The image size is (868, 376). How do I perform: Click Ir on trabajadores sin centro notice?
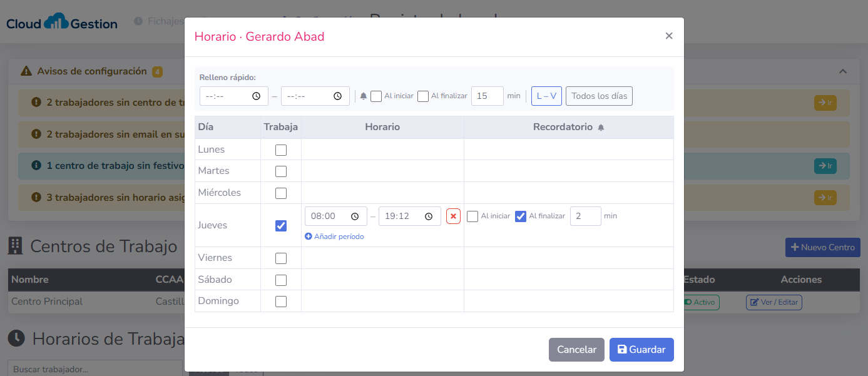pyautogui.click(x=825, y=103)
